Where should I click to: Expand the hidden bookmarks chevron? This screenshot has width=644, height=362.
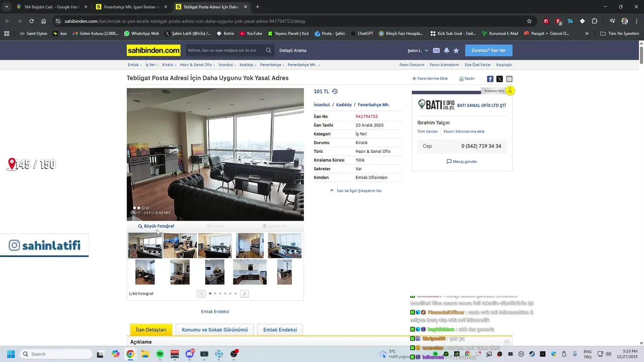point(587,34)
